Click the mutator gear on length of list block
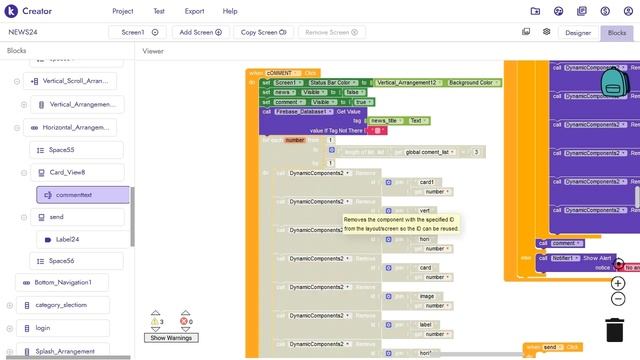Image resolution: width=640 pixels, height=360 pixels. 332,150
